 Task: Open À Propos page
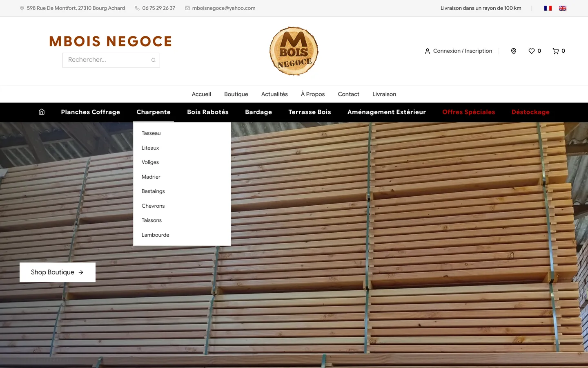[313, 94]
